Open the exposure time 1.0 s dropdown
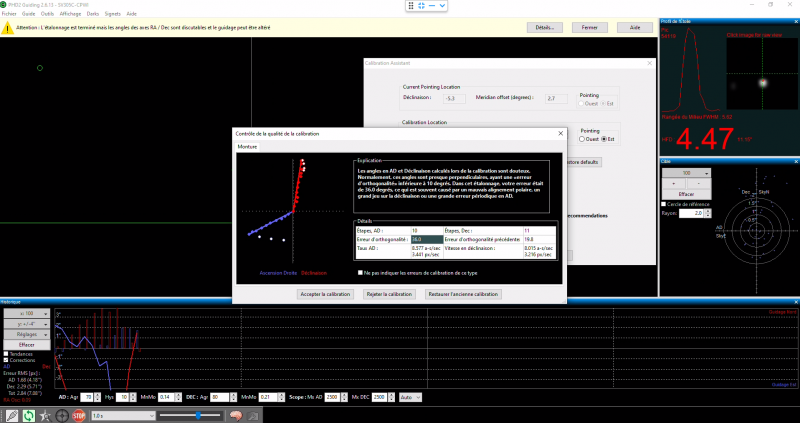This screenshot has width=800, height=423. pos(123,416)
